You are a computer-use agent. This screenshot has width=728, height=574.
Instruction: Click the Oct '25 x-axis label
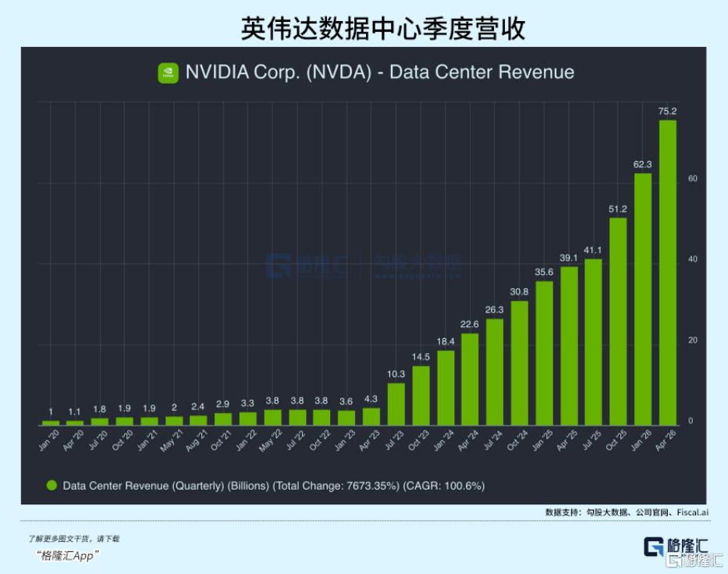click(x=616, y=440)
